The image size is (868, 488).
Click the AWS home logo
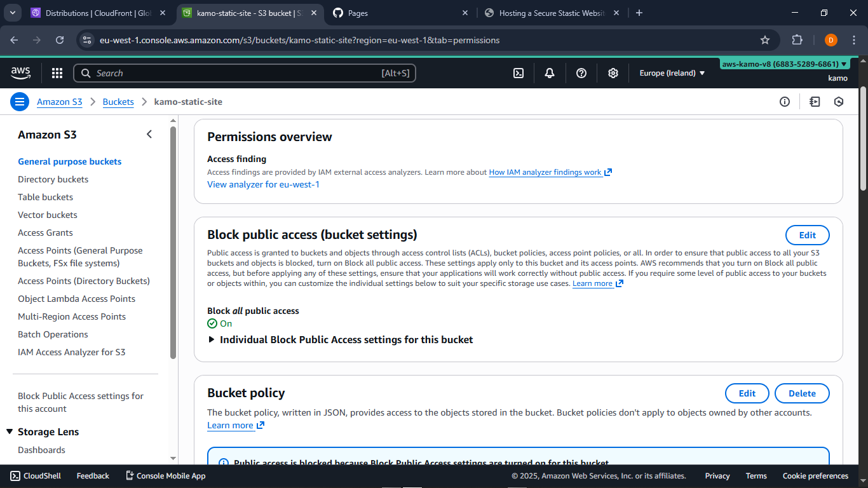point(20,73)
